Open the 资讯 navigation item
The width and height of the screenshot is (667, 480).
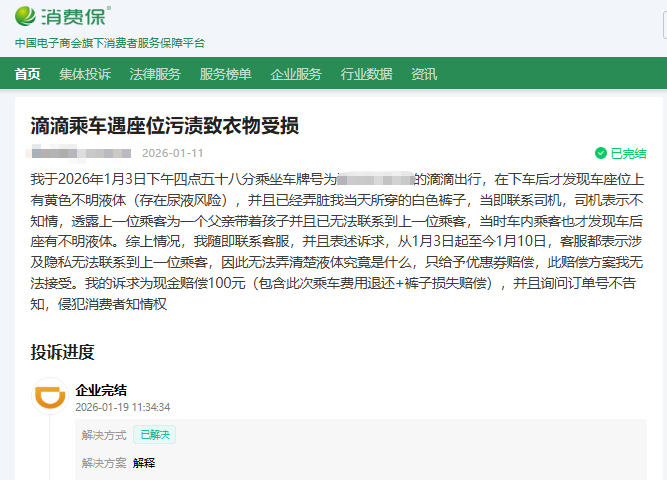(x=424, y=74)
